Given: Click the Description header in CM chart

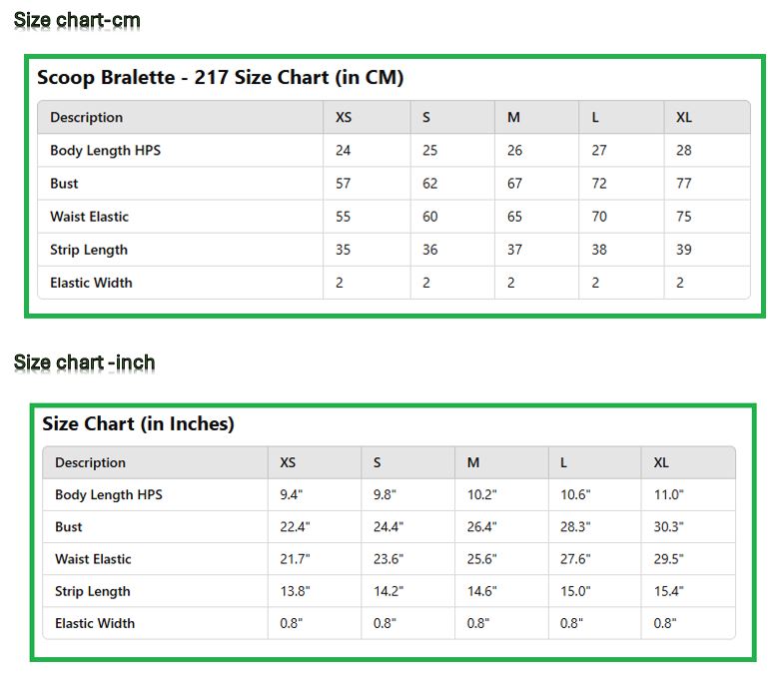Looking at the screenshot, I should 87,118.
